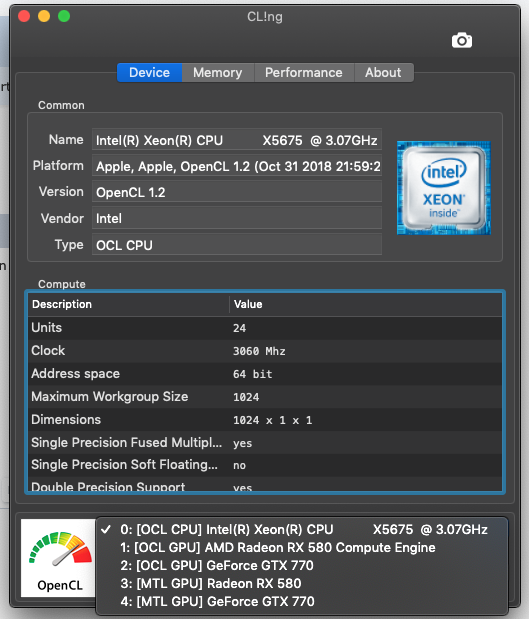
Task: Click the Description column header
Action: (x=129, y=304)
